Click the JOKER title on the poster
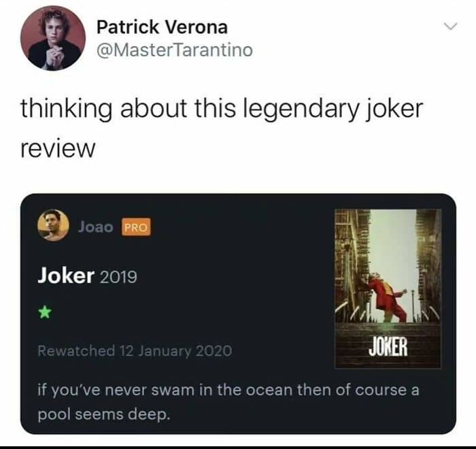Image resolution: width=476 pixels, height=449 pixels. coord(388,347)
